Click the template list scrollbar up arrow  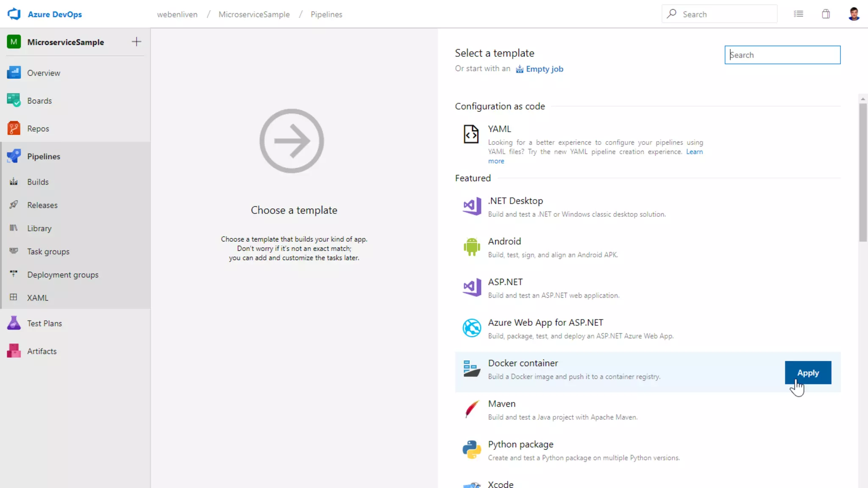[862, 99]
